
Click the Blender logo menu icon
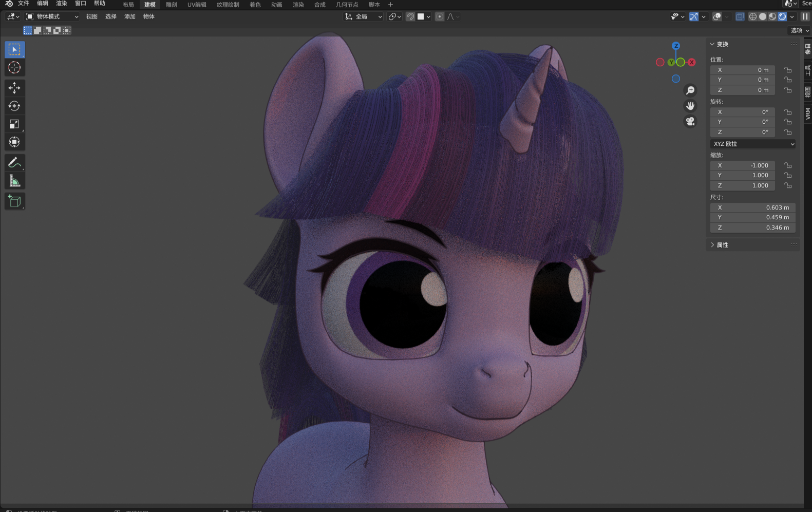tap(9, 4)
